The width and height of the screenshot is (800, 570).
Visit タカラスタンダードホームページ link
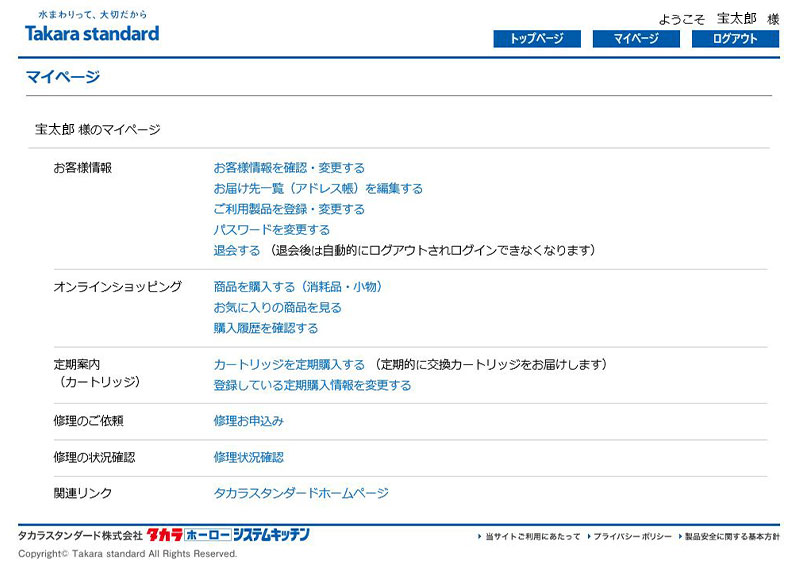tap(301, 493)
